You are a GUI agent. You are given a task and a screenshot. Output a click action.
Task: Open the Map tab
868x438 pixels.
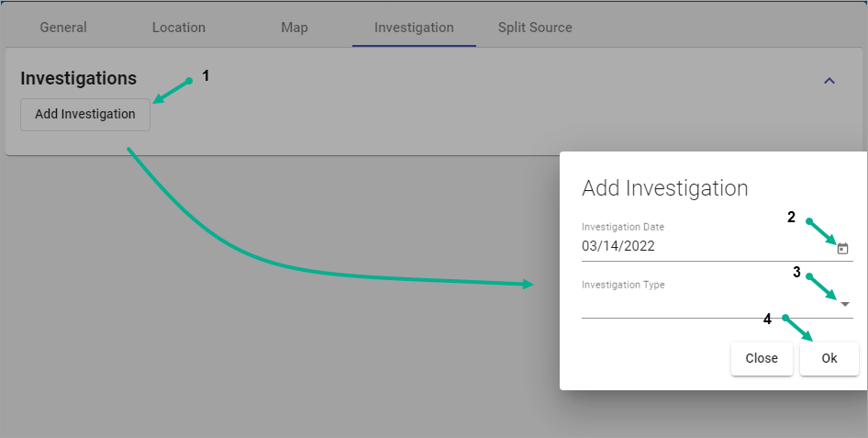(295, 28)
